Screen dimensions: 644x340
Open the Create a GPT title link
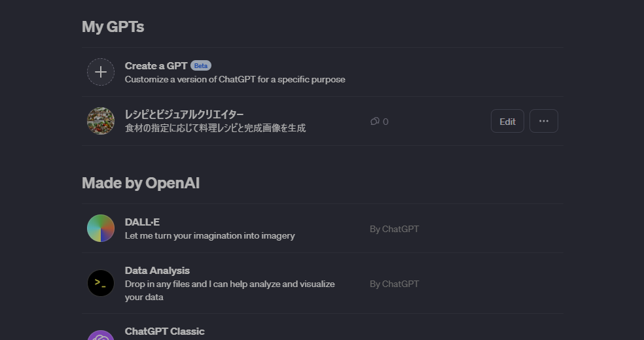156,65
